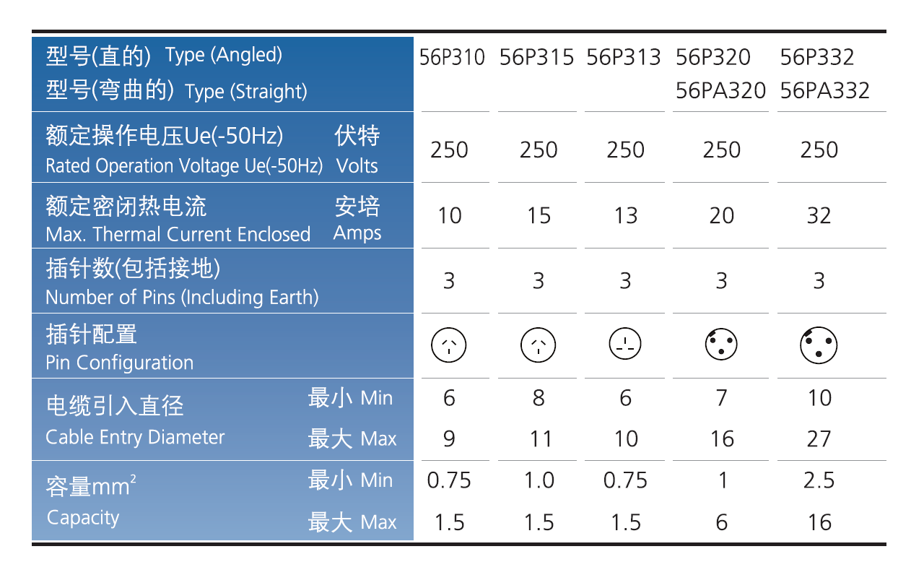Screen dimensions: 924x575
Task: Click the 56PA320 model label
Action: 721,91
